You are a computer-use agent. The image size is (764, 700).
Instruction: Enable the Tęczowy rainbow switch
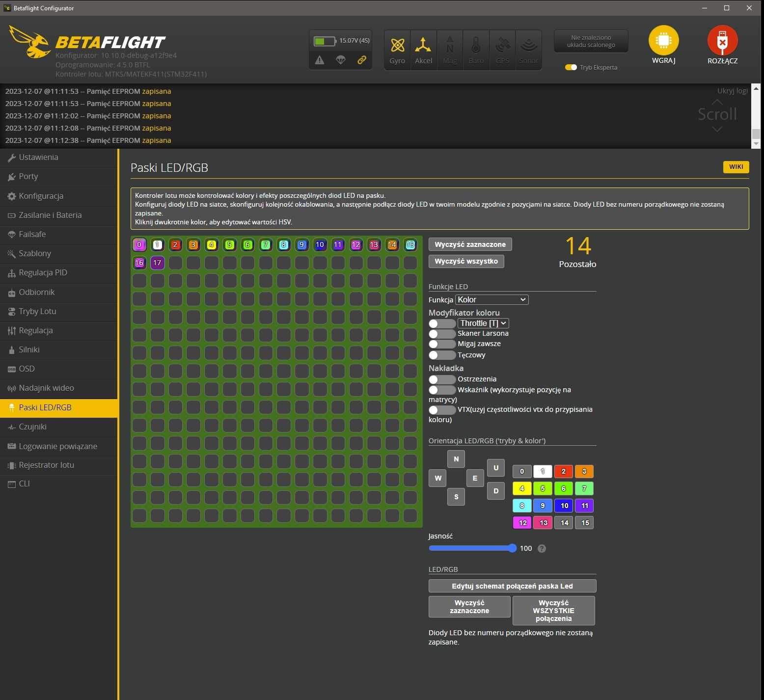442,355
